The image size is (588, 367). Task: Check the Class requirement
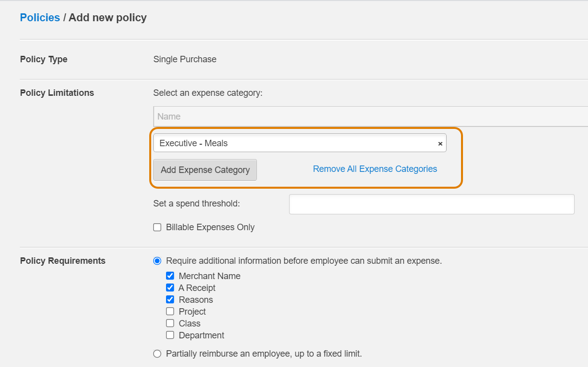click(x=170, y=323)
